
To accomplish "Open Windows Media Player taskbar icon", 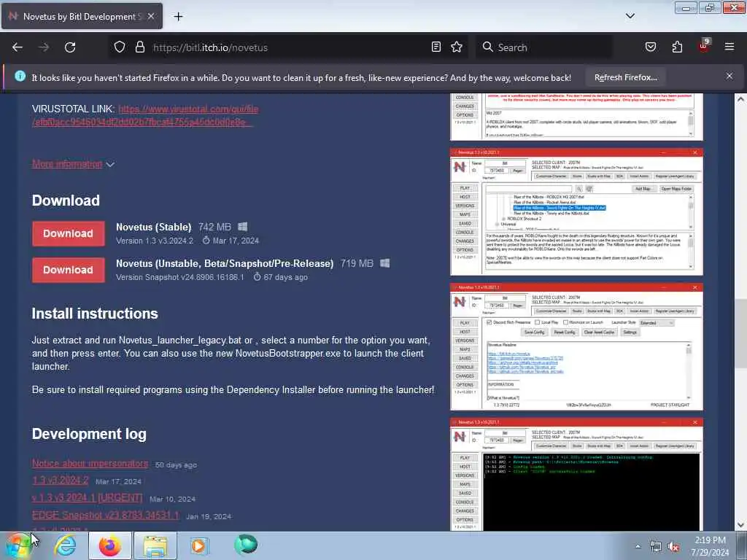I will 198,545.
